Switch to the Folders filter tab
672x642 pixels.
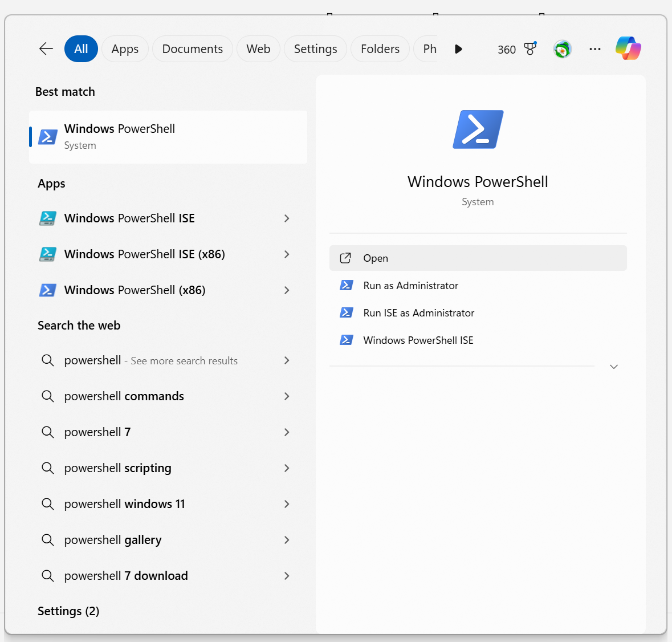[380, 49]
